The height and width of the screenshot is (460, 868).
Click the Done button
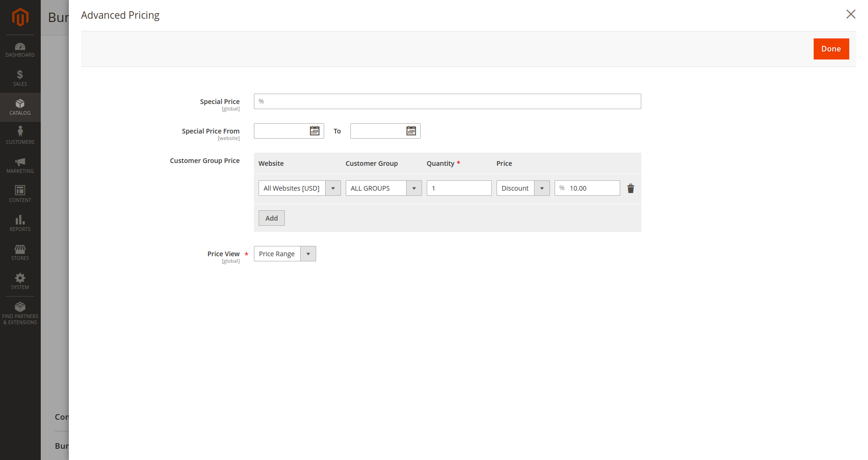(831, 49)
